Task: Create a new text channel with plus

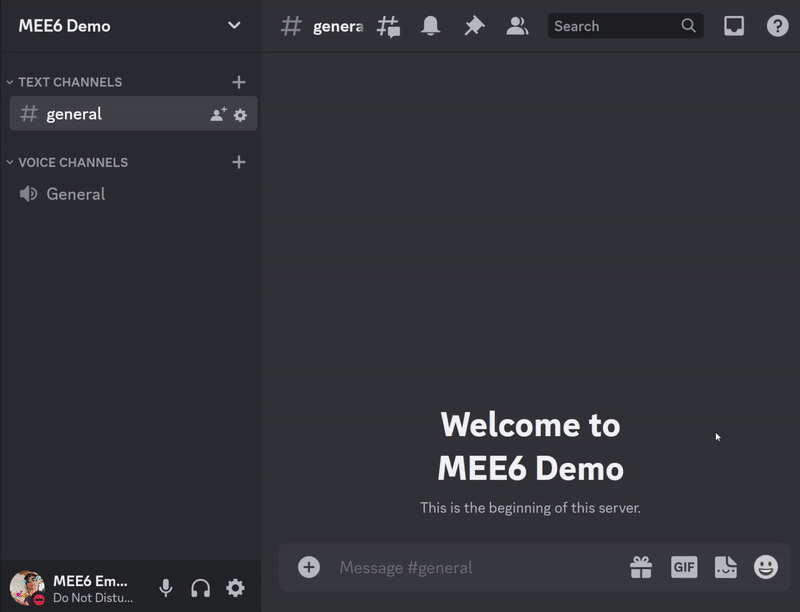Action: 239,82
